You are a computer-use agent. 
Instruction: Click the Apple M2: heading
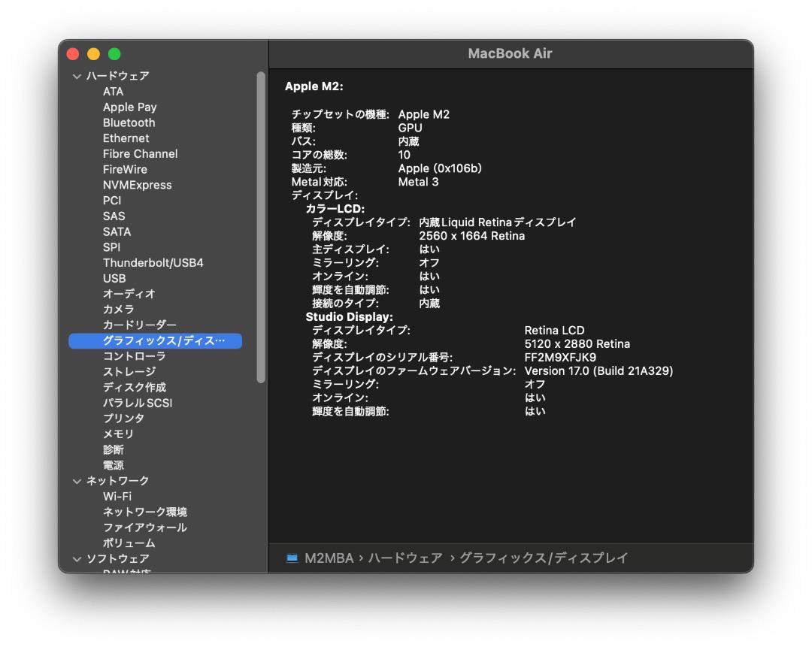coord(314,86)
